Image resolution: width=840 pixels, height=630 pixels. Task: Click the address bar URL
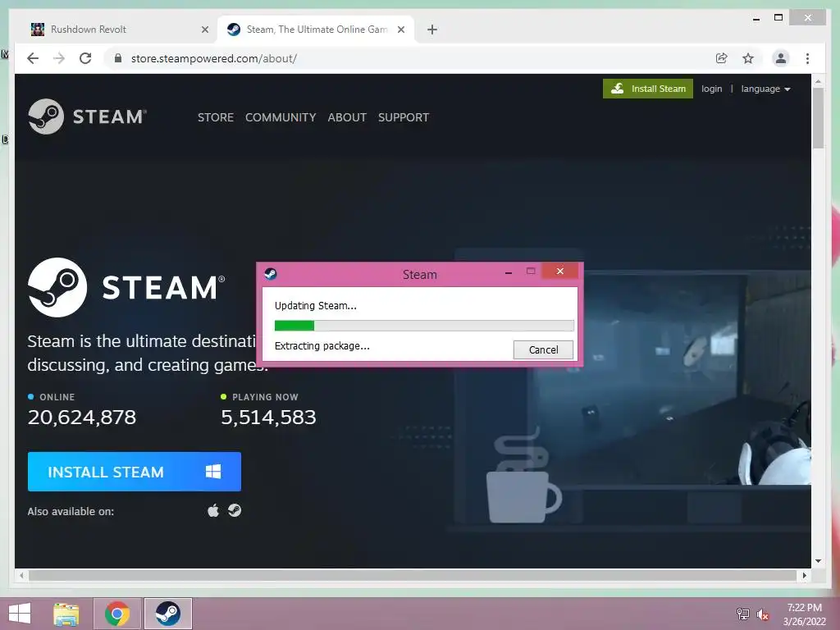click(214, 58)
